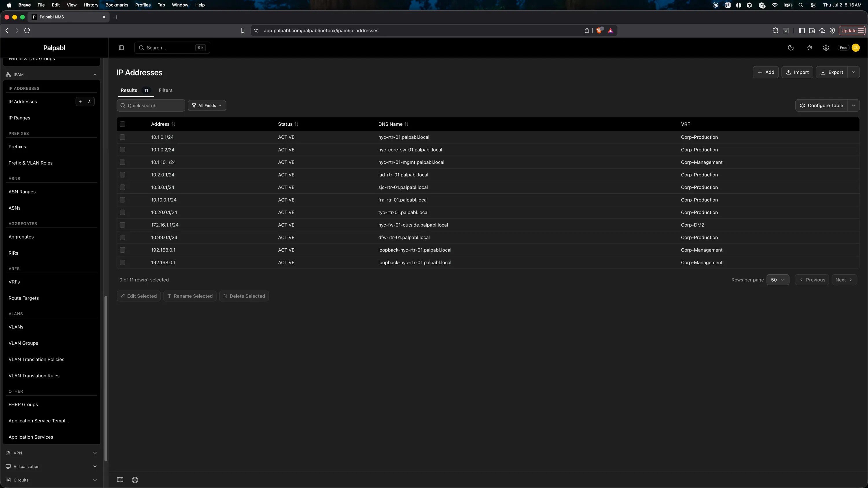Image resolution: width=868 pixels, height=488 pixels.
Task: Select all rows with header checkbox
Action: click(x=122, y=124)
